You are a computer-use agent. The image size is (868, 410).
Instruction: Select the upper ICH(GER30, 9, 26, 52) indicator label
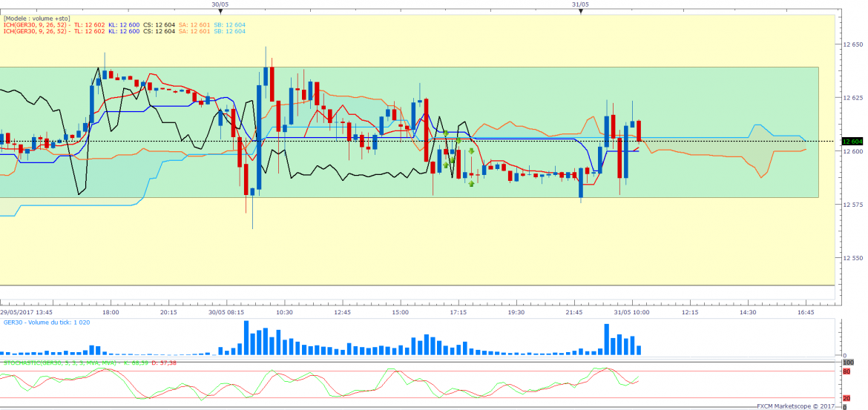(36, 25)
